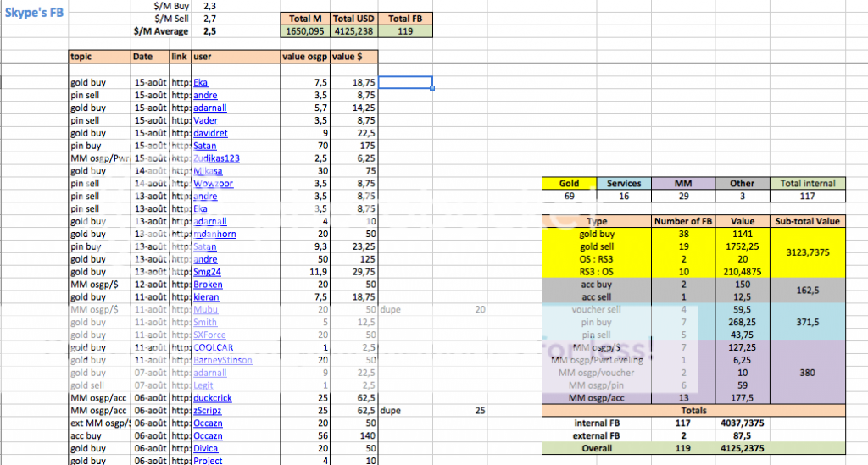Follow the Zudikas123 user link
Image resolution: width=868 pixels, height=465 pixels.
pyautogui.click(x=216, y=158)
